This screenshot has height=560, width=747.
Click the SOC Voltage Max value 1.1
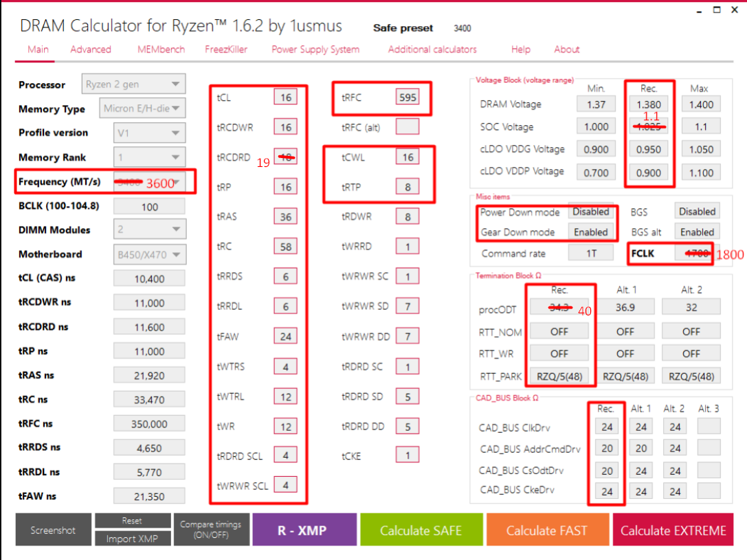point(701,126)
